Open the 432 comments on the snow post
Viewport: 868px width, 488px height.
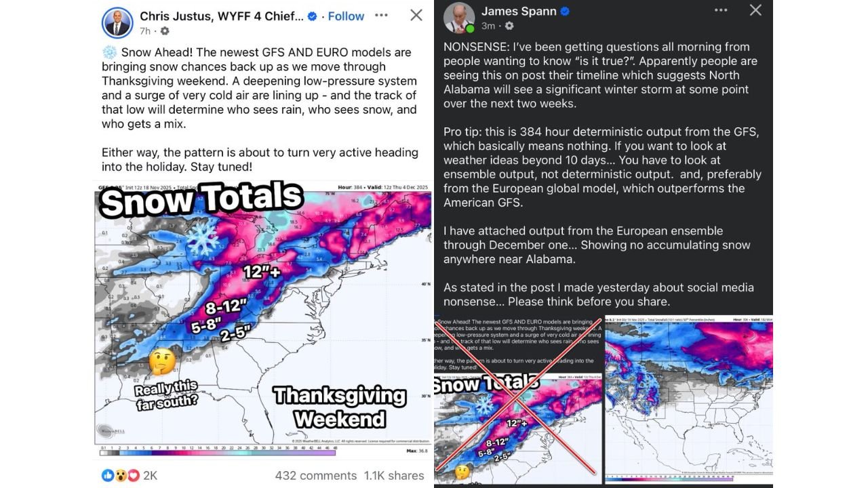[x=317, y=475]
